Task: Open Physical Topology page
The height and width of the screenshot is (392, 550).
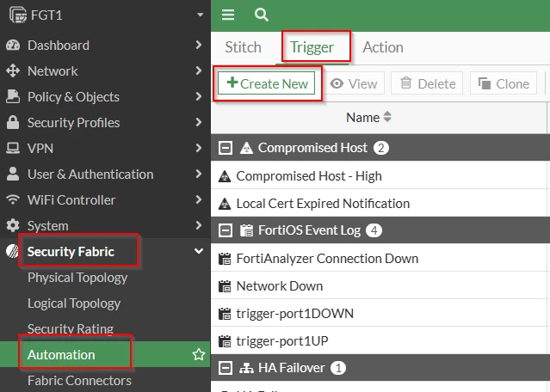Action: 77,278
